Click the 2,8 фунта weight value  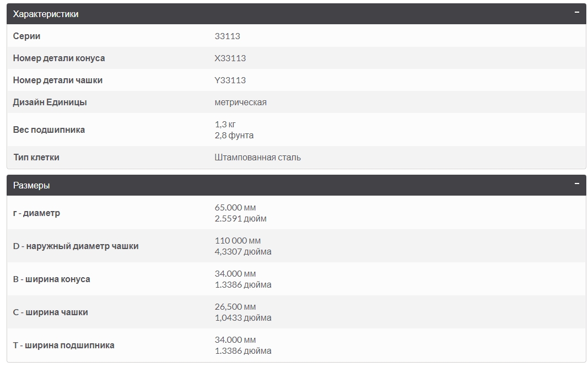pyautogui.click(x=234, y=136)
